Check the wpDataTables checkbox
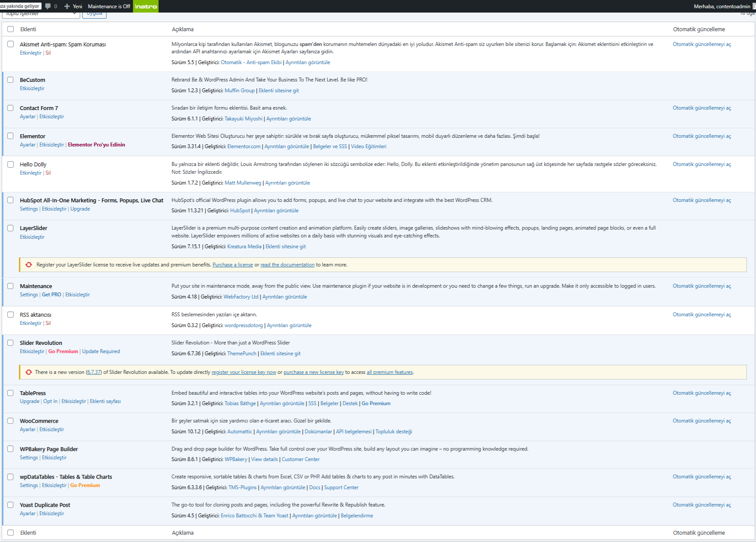Screen dimensions: 756x542 pyautogui.click(x=10, y=477)
